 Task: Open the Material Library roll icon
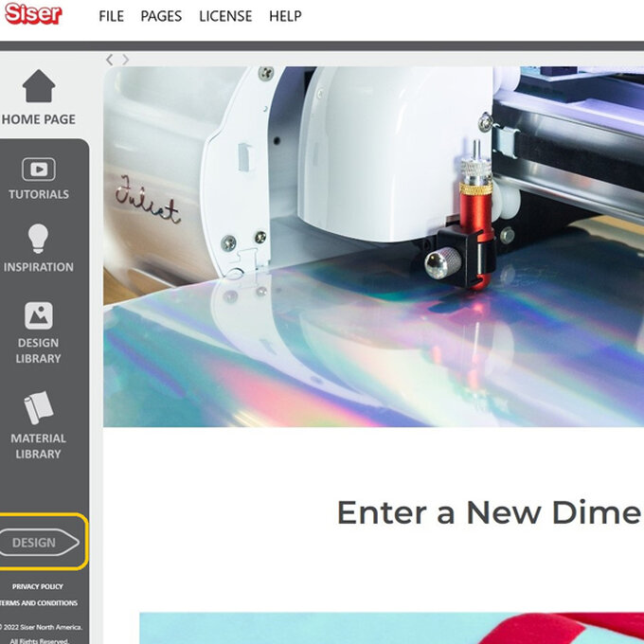38,407
